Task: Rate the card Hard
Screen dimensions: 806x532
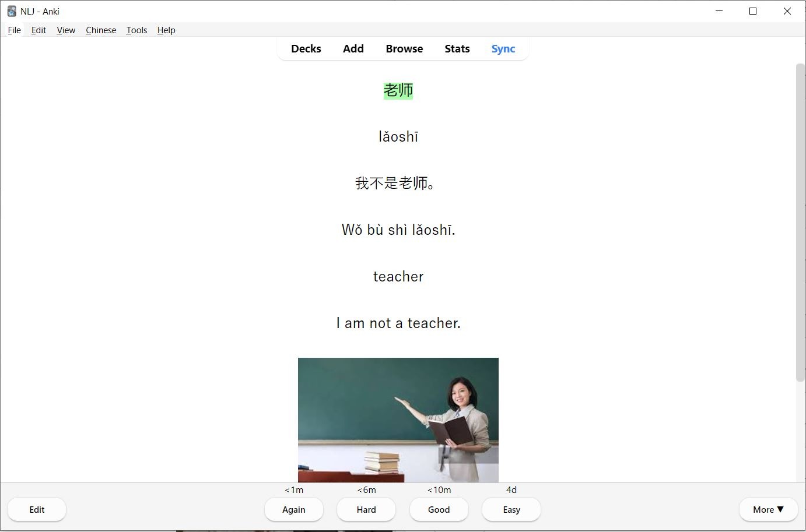Action: coord(366,510)
